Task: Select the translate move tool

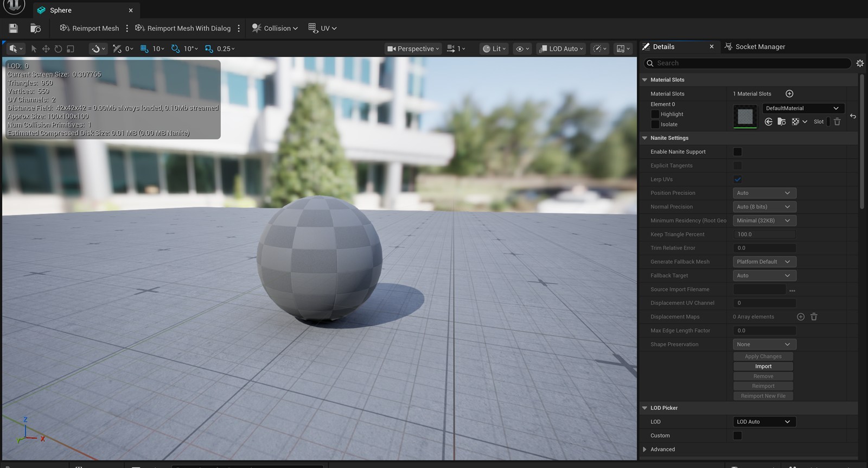Action: click(46, 49)
